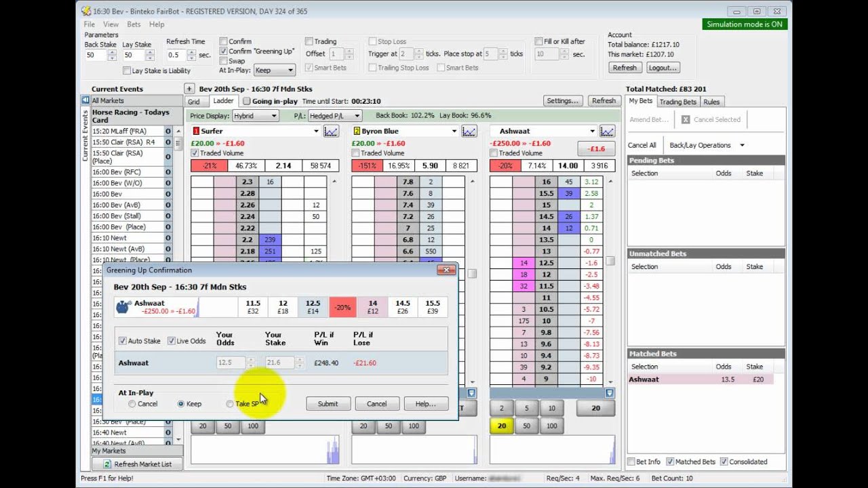Enable the Bet Info checkbox
Screen dimensions: 868x488
tap(631, 462)
